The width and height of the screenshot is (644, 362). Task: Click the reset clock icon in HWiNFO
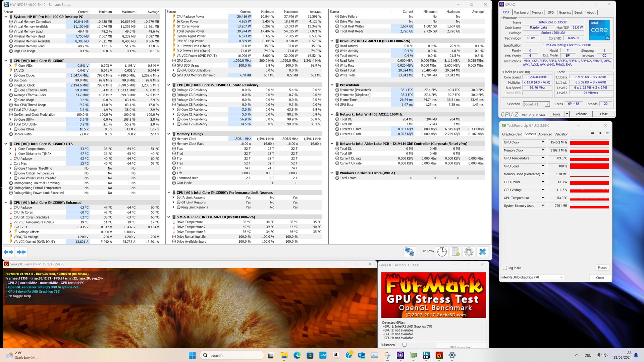pos(442,252)
